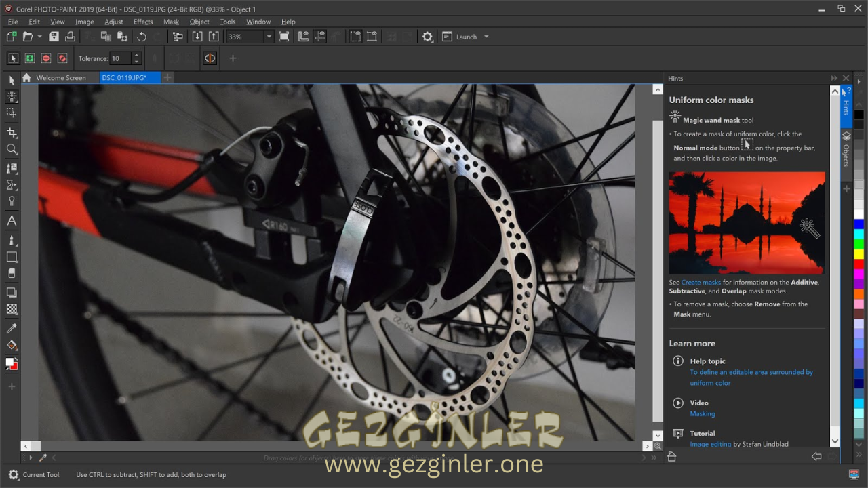The image size is (868, 488).
Task: Open the Objects docker tab
Action: [846, 150]
